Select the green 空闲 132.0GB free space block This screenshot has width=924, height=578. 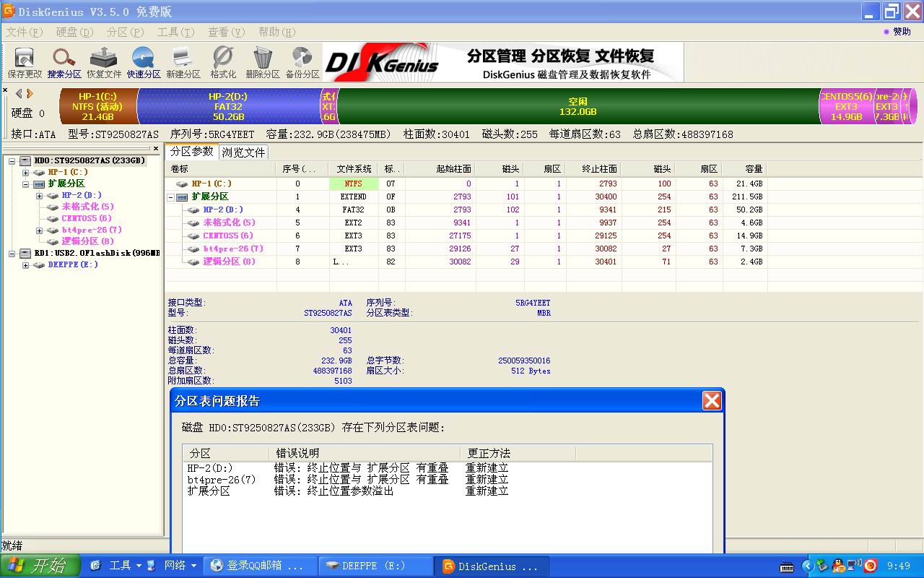[577, 106]
